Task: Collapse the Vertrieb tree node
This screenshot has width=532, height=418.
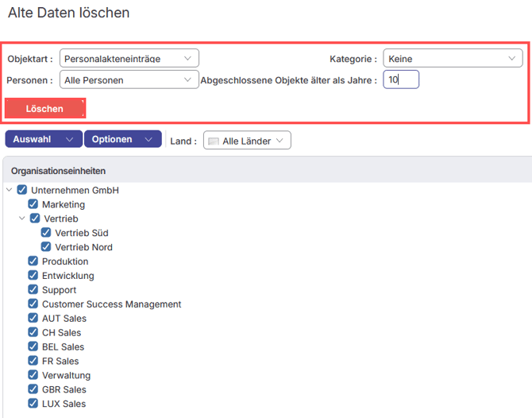Action: 22,219
